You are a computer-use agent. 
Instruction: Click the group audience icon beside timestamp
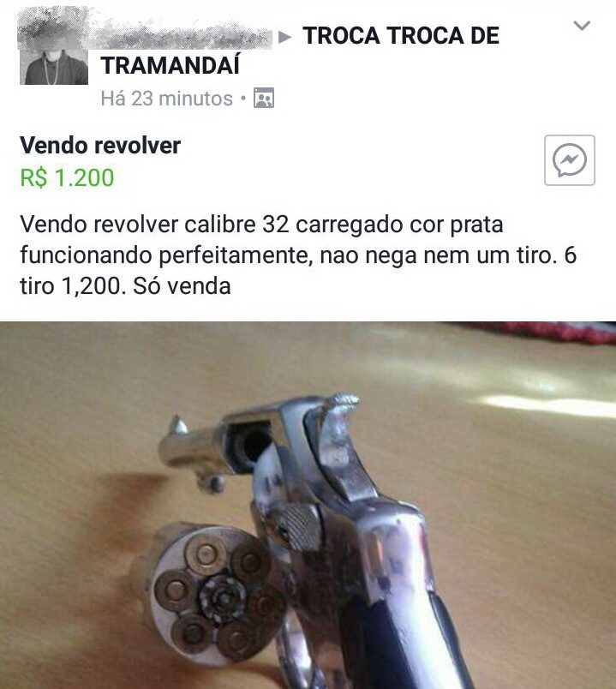coord(264,98)
